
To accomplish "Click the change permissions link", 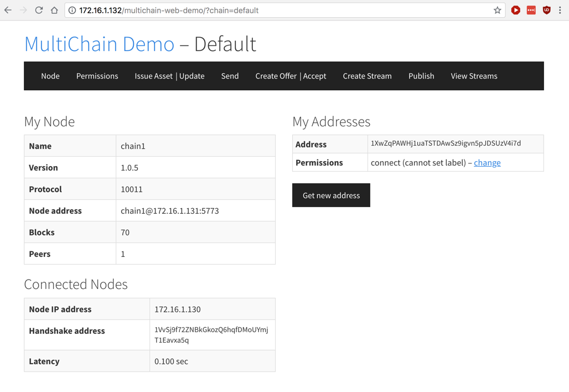I will click(487, 163).
